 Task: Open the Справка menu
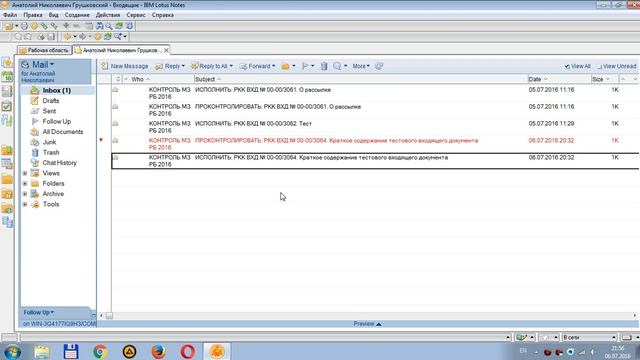[163, 15]
